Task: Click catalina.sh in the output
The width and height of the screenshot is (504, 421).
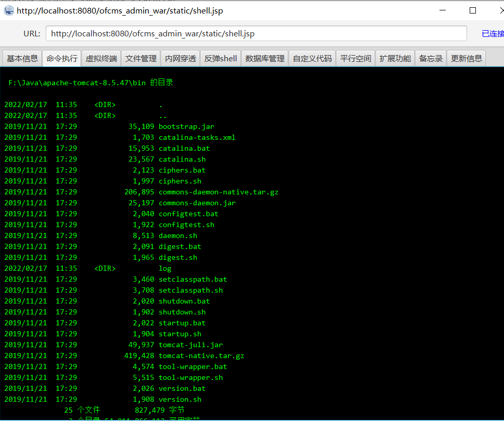Action: point(182,159)
